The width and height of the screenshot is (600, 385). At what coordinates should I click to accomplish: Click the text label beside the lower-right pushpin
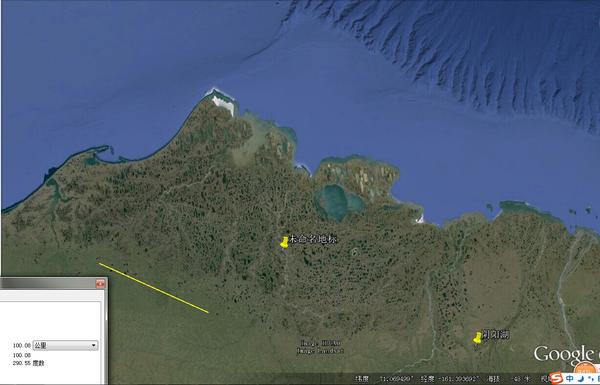point(496,335)
